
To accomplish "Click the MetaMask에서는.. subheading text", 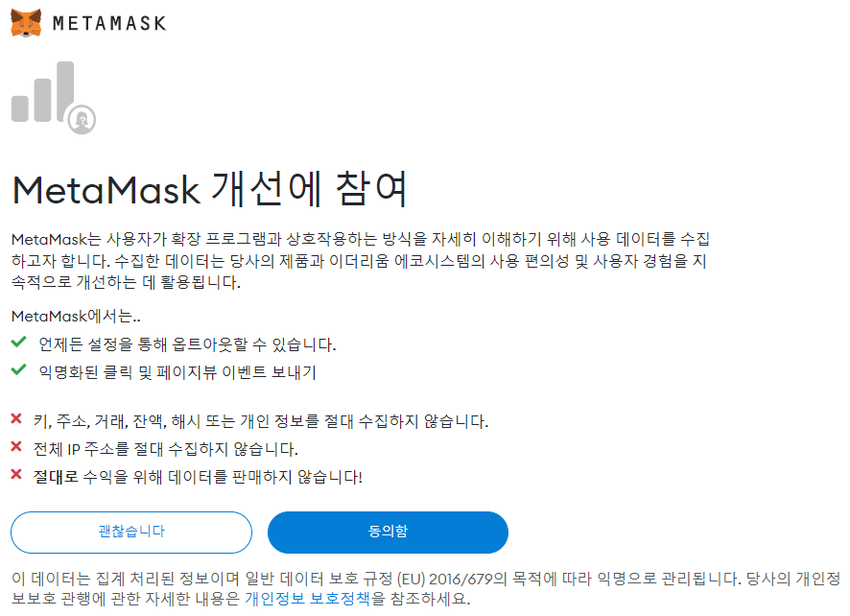I will 76,316.
